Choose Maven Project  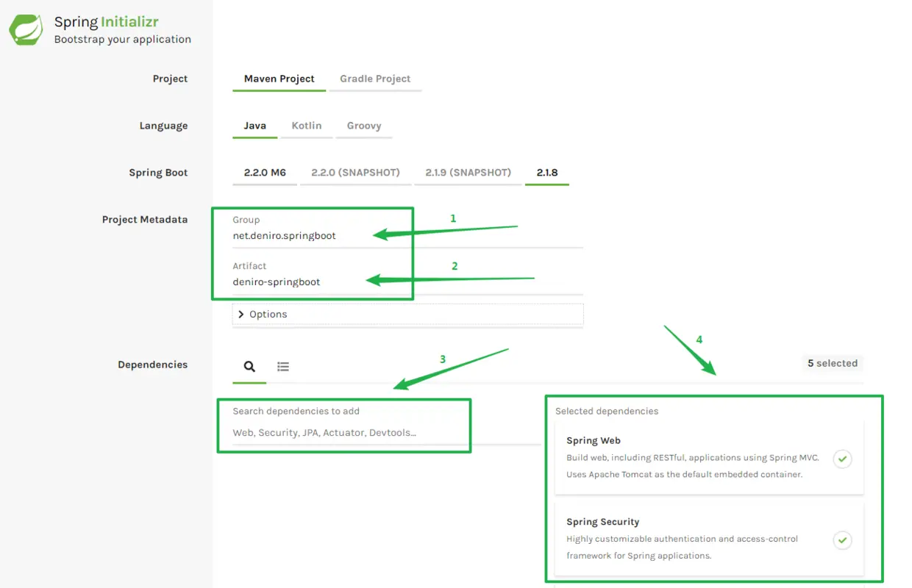(279, 79)
